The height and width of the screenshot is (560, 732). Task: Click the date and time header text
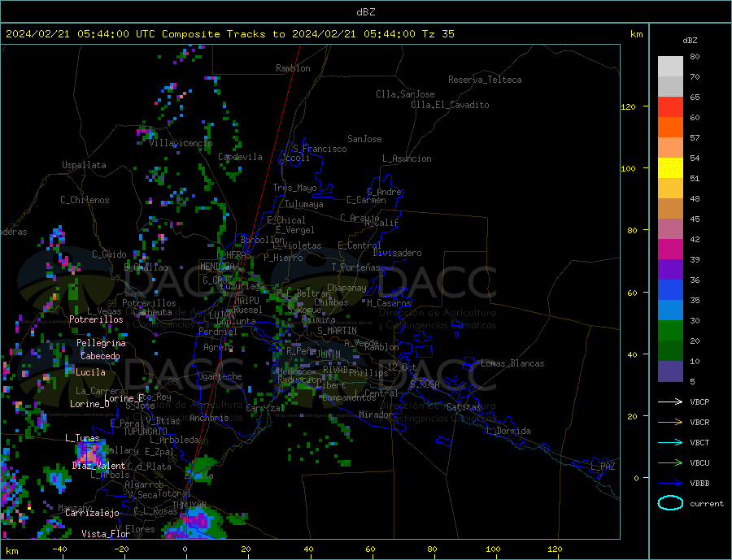point(230,33)
